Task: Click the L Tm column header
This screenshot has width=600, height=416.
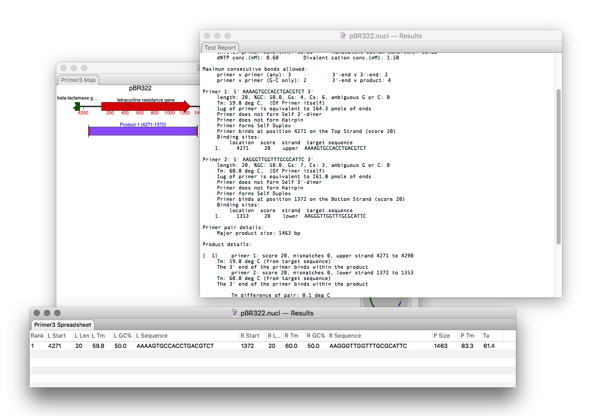Action: 98,336
